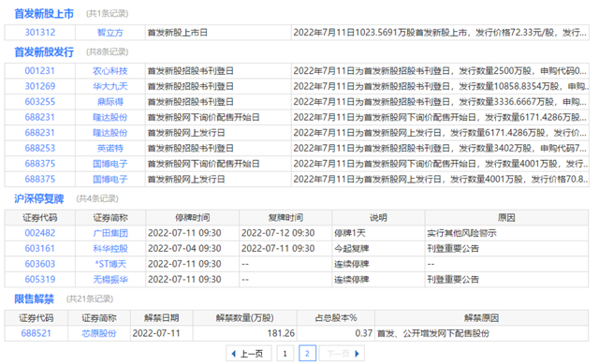
Task: Go to previous page with 上一页 button
Action: point(249,354)
